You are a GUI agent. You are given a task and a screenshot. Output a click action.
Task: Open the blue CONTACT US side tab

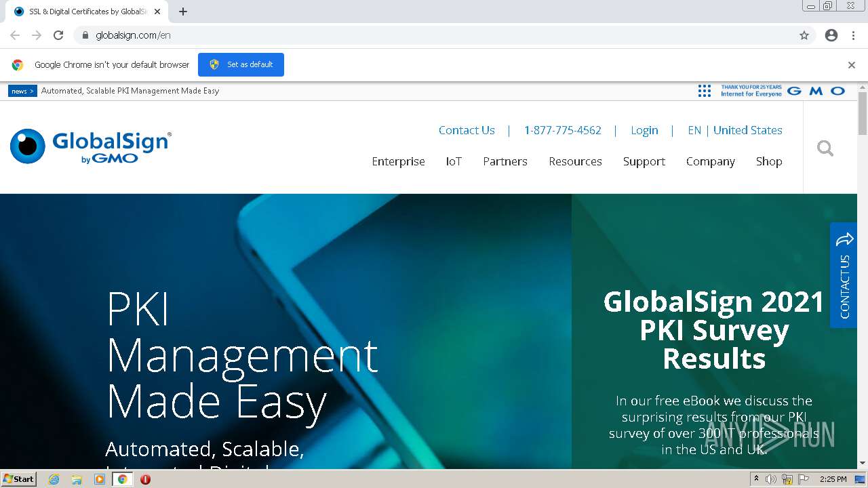click(844, 275)
